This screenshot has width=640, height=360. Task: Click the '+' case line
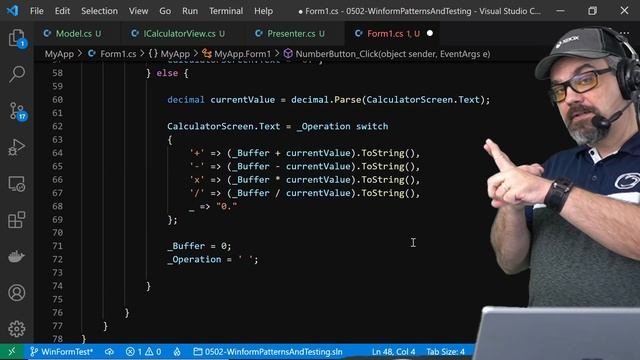pyautogui.click(x=304, y=153)
